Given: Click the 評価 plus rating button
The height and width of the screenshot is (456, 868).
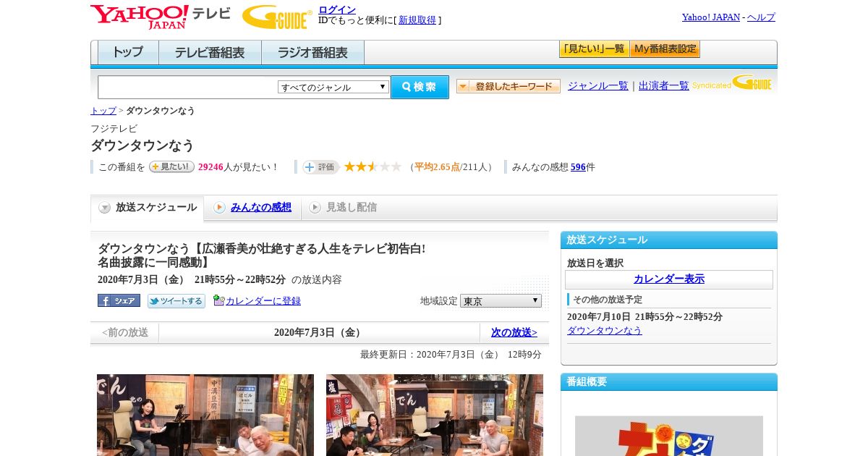Looking at the screenshot, I should [320, 167].
